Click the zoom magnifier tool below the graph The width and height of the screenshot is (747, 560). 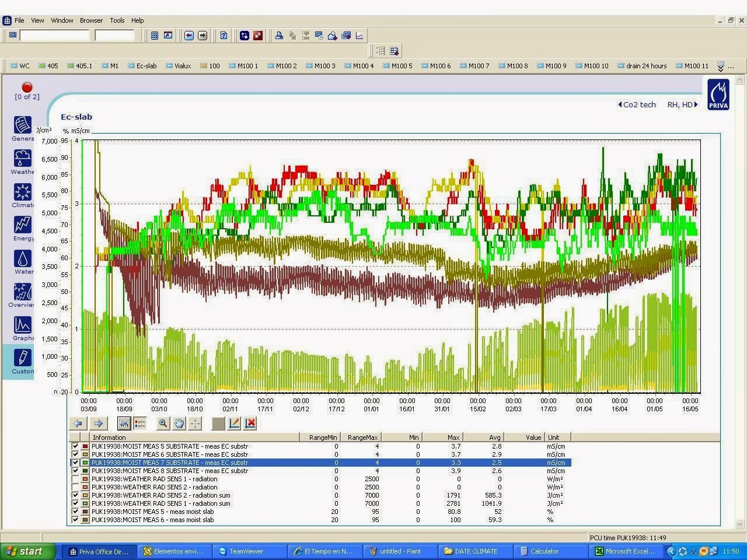(163, 424)
